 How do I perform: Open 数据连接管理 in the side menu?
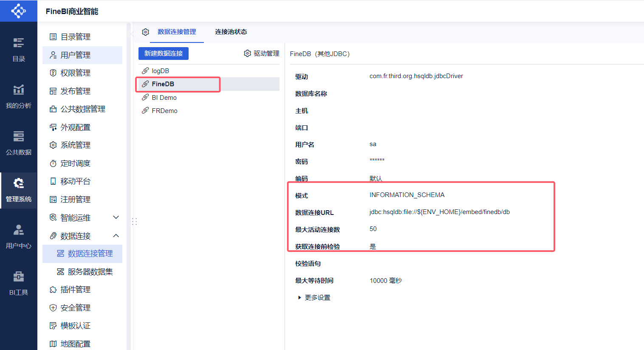pyautogui.click(x=82, y=254)
